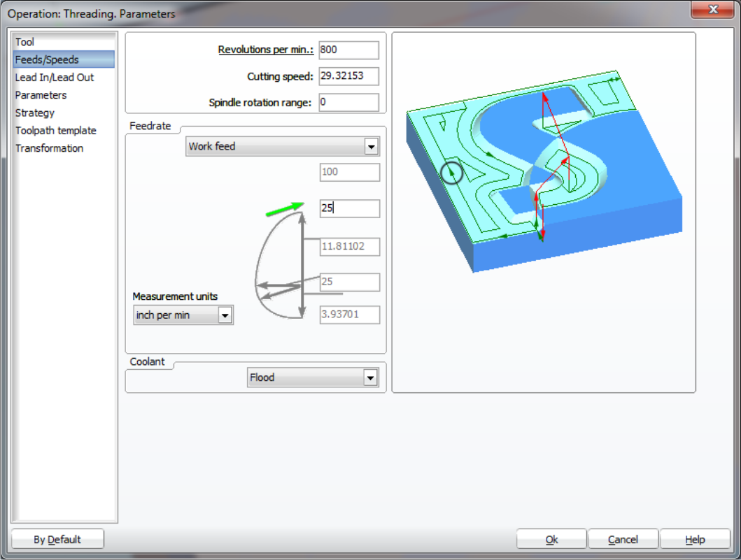Click the Cutting speed field
This screenshot has width=741, height=560.
click(x=348, y=76)
